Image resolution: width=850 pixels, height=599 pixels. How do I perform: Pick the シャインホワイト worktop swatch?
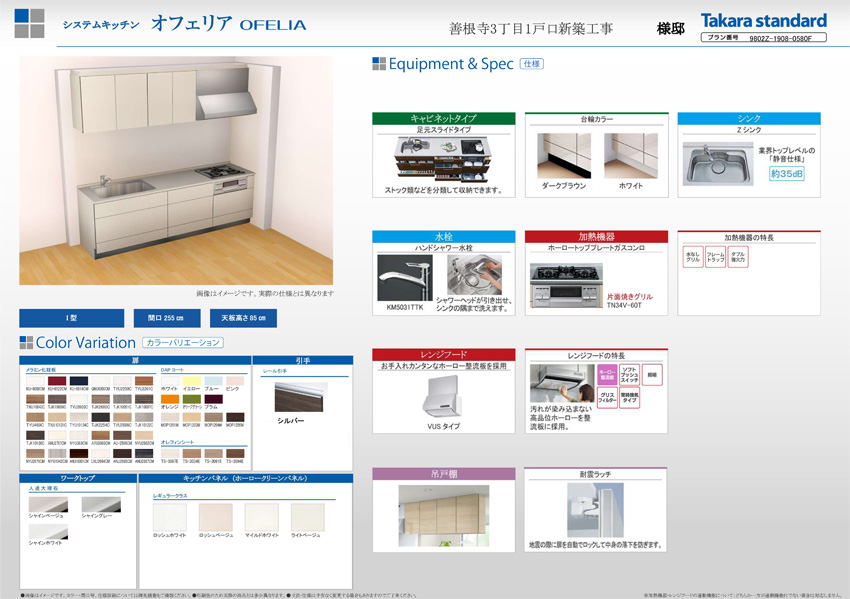tap(48, 531)
